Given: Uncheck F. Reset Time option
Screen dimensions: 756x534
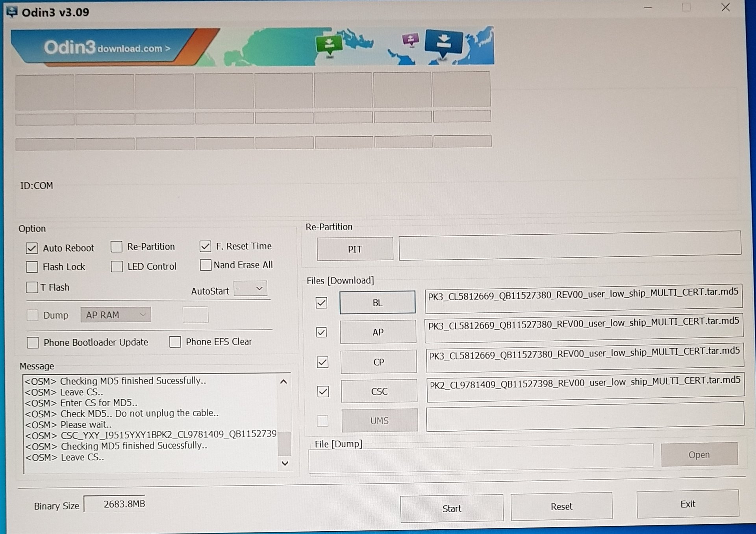Looking at the screenshot, I should point(206,247).
